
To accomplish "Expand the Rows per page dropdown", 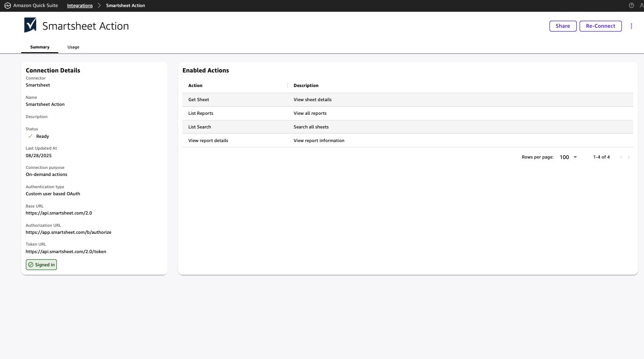I will (569, 157).
